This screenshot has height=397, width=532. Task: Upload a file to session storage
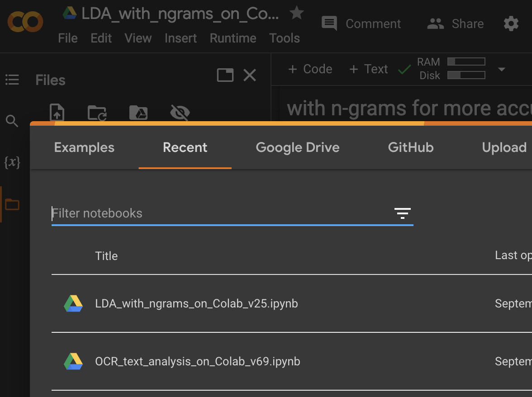[57, 113]
